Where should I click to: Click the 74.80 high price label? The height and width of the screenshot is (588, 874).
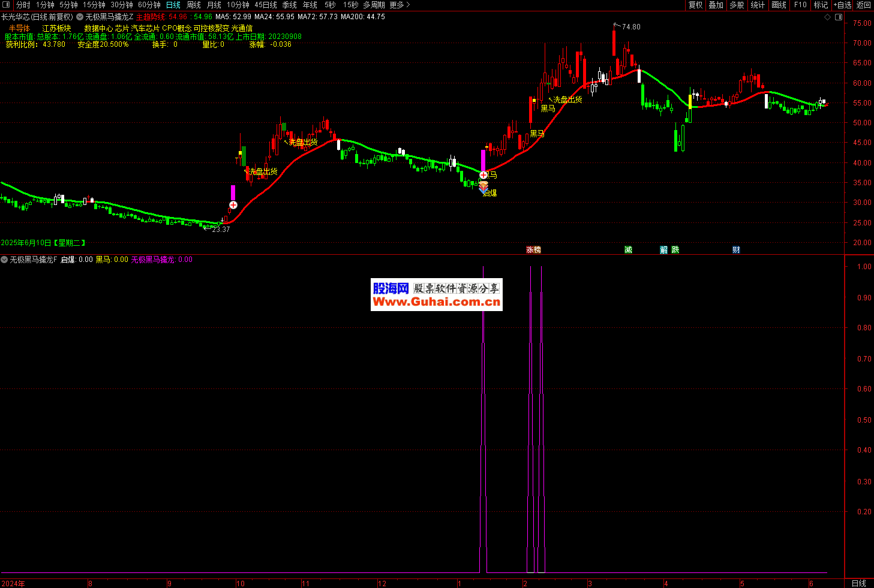coord(631,27)
